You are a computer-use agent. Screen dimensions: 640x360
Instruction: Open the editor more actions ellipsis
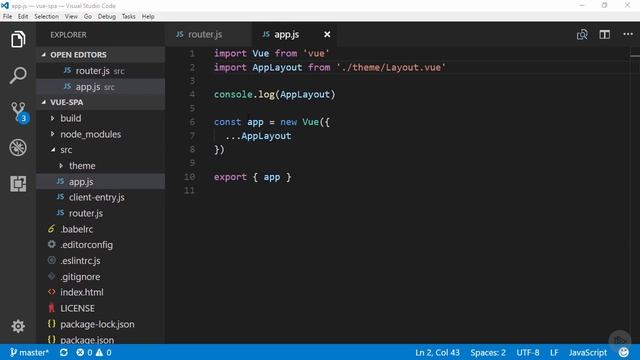(x=628, y=34)
